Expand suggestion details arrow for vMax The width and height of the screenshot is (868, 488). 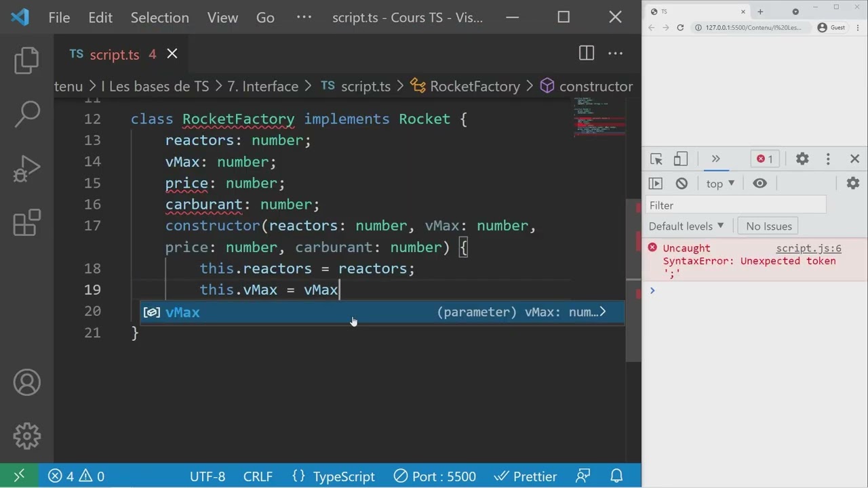tap(602, 312)
